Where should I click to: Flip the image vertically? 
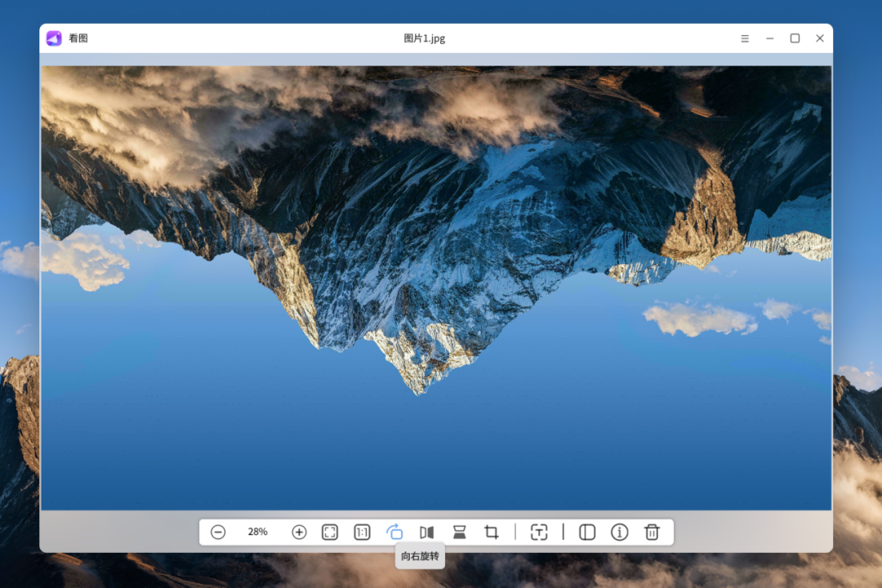[460, 532]
